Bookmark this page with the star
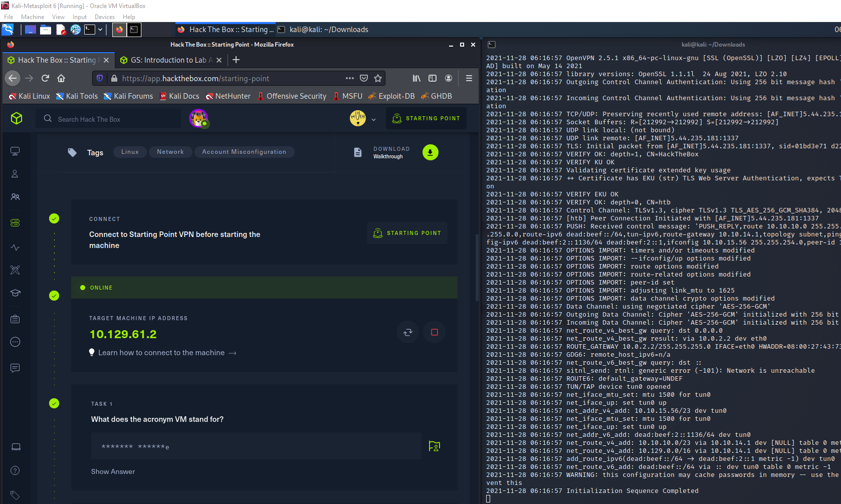The width and height of the screenshot is (841, 504). (x=378, y=78)
